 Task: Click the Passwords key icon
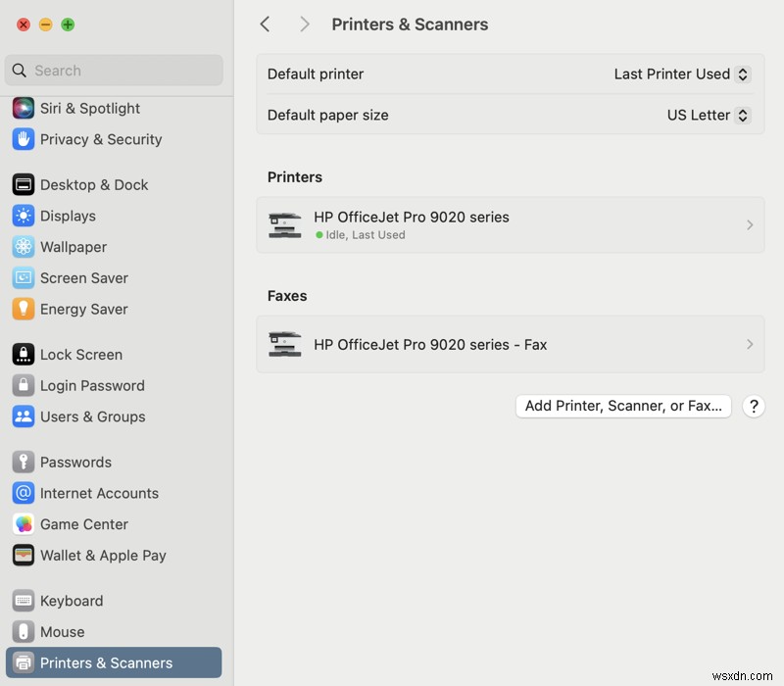coord(23,462)
